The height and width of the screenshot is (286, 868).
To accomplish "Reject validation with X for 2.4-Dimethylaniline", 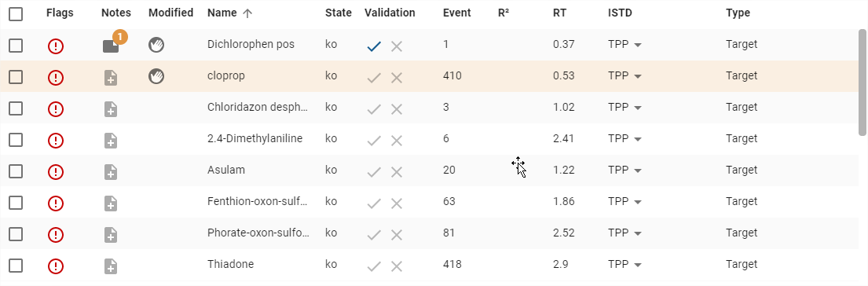I will (x=397, y=141).
